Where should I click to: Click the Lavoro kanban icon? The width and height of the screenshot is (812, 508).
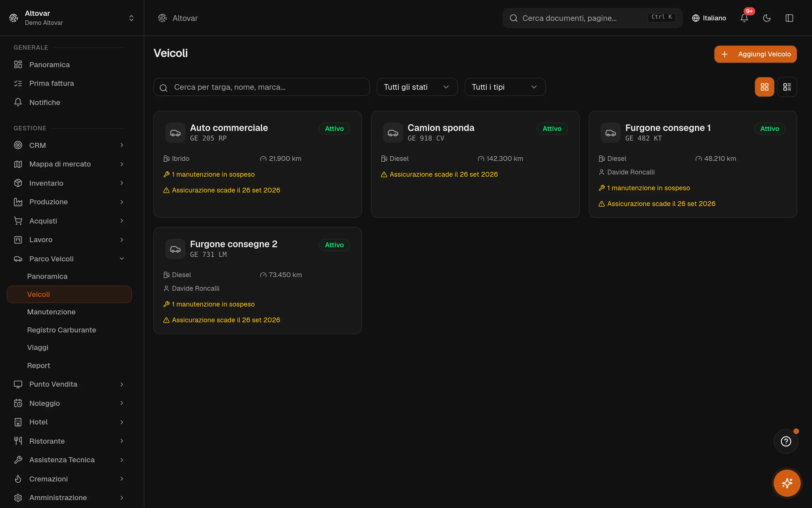click(18, 240)
